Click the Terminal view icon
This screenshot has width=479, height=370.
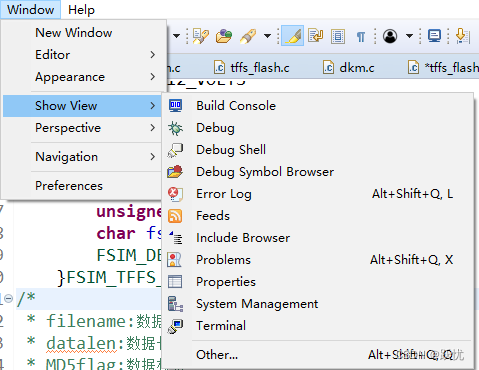pyautogui.click(x=175, y=326)
